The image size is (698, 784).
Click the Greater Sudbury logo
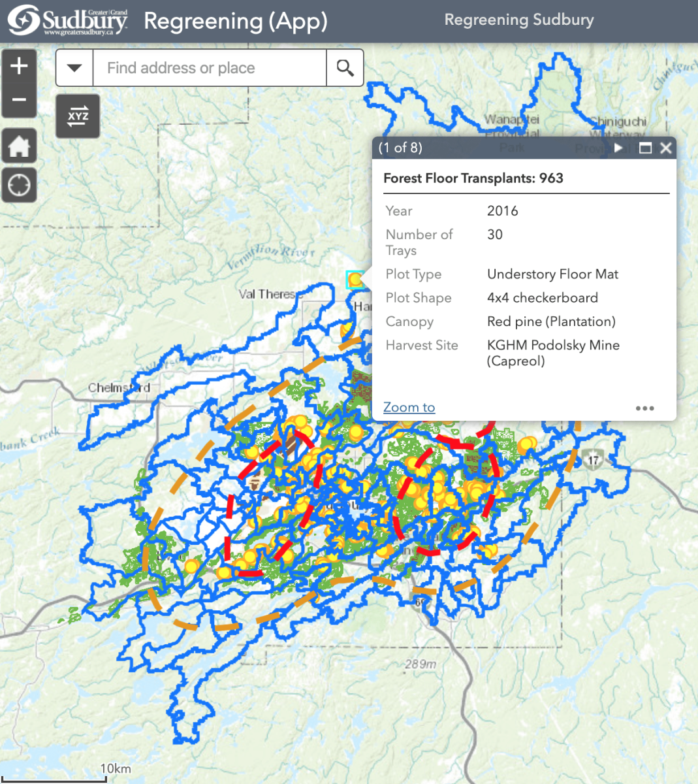[68, 21]
